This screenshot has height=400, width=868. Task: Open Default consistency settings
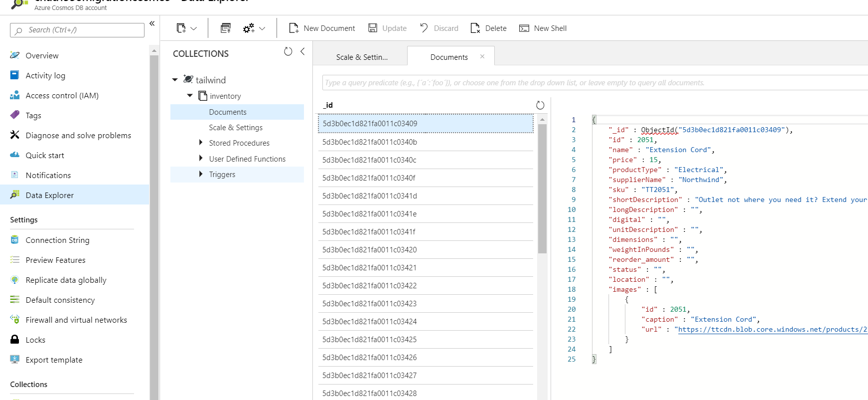tap(75, 300)
